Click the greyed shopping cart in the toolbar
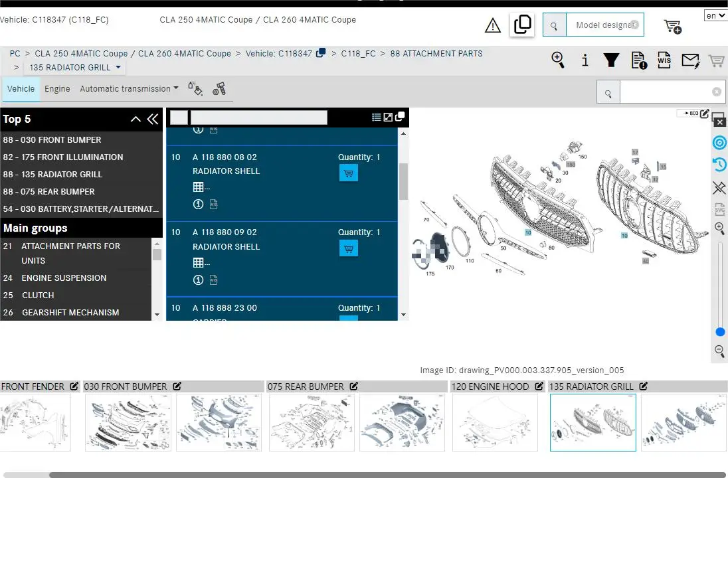 717,60
